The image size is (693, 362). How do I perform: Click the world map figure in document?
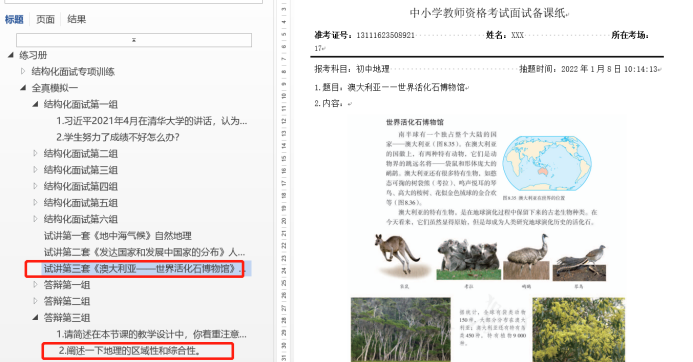point(547,164)
